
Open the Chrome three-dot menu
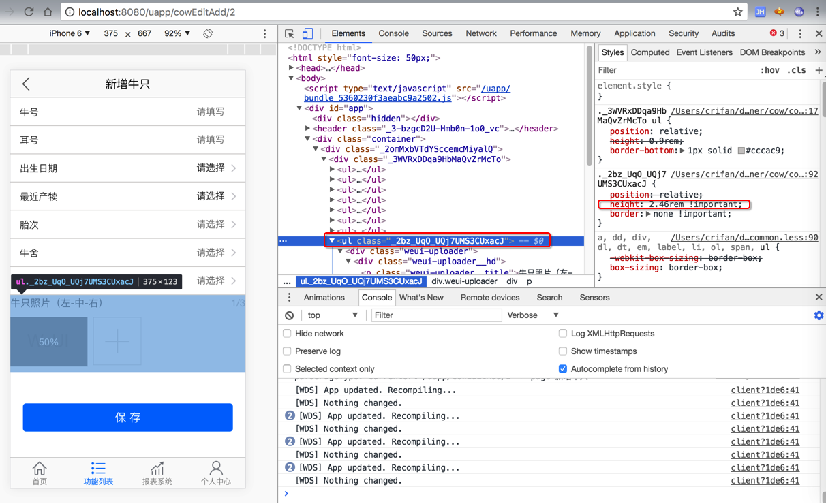pos(817,12)
